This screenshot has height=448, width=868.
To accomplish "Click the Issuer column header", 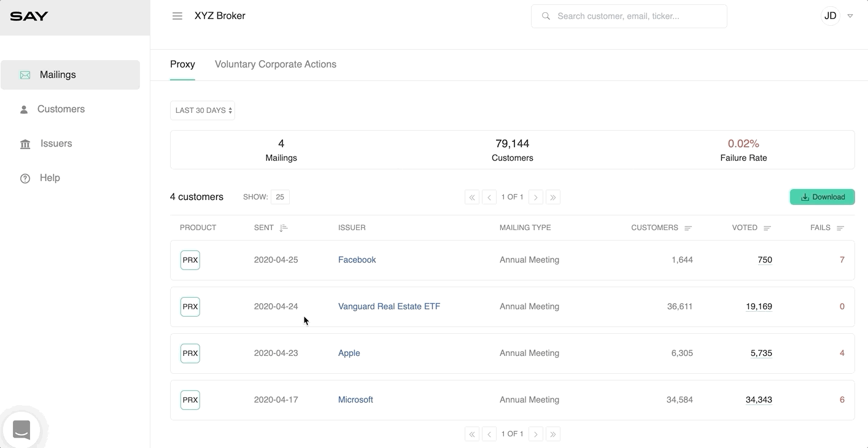I will click(352, 228).
